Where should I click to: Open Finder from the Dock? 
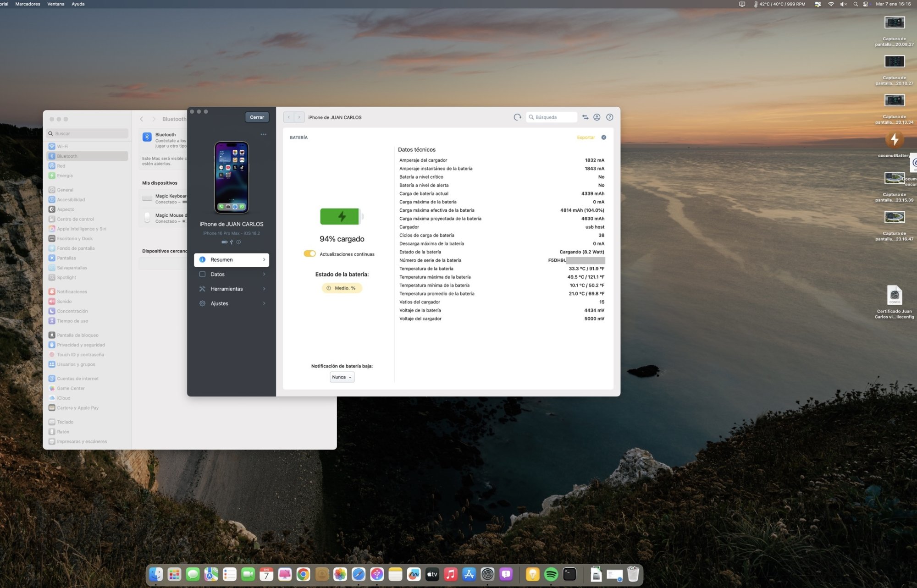(x=156, y=574)
